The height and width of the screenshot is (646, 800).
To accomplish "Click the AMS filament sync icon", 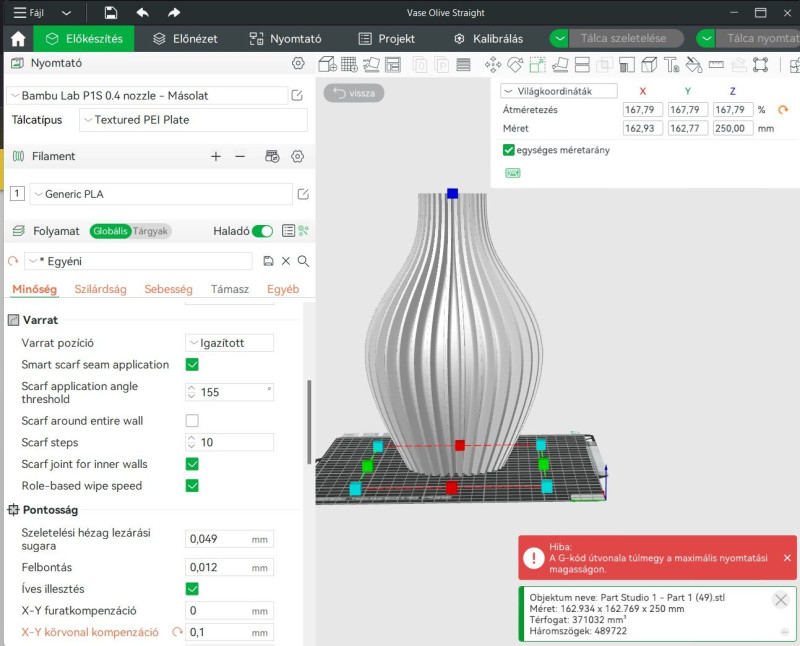I will coord(272,156).
